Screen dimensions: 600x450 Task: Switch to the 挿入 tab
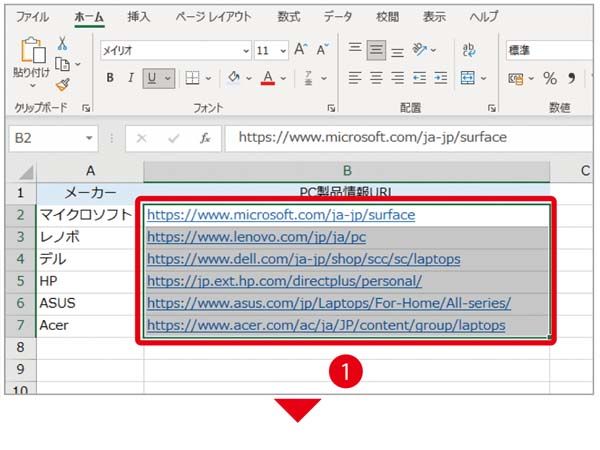click(x=139, y=17)
